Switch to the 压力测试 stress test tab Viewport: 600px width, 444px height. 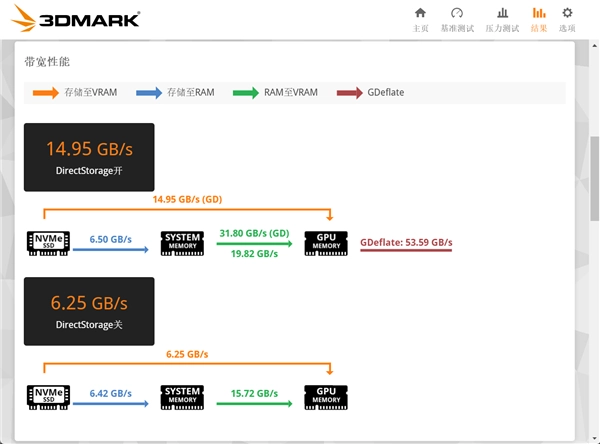tap(502, 19)
